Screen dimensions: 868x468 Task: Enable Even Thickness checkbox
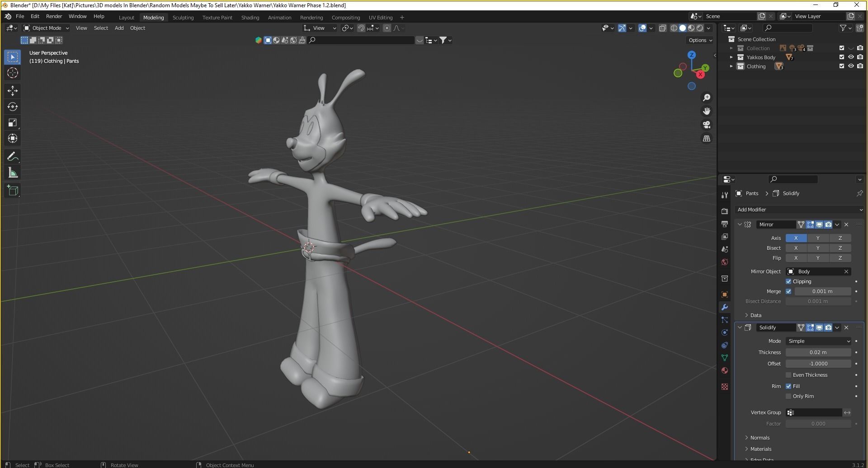788,375
